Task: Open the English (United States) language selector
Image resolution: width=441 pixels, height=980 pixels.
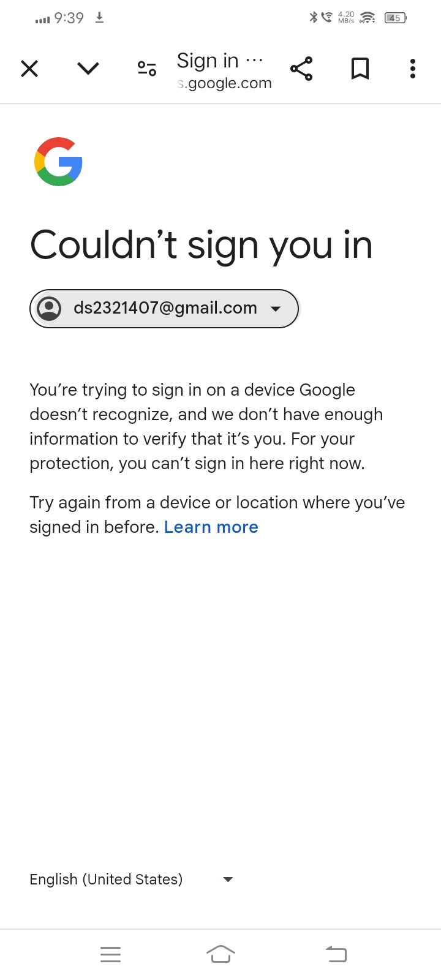Action: (106, 880)
